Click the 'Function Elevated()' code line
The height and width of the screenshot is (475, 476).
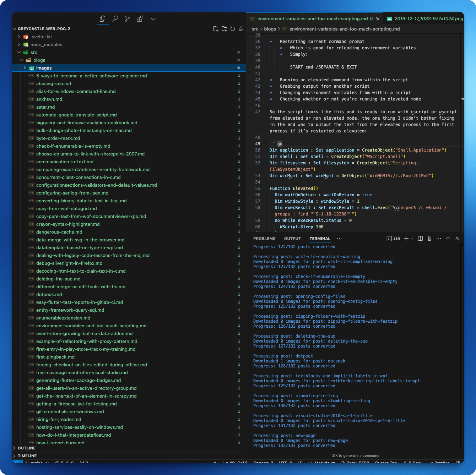294,189
